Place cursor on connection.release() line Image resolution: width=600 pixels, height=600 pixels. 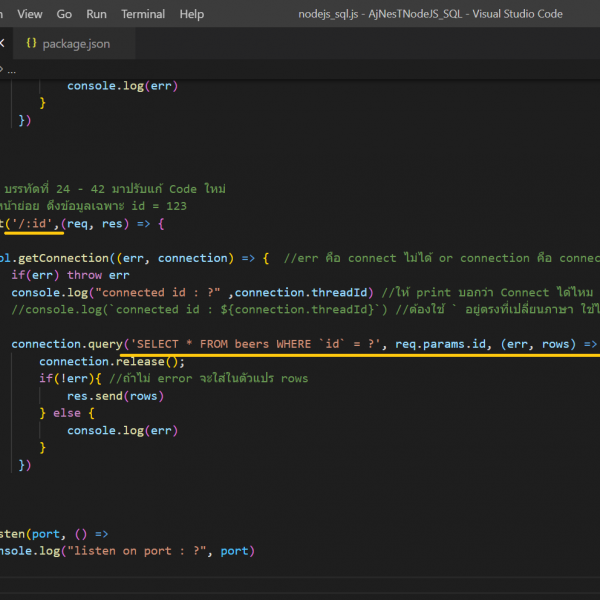[x=112, y=361]
